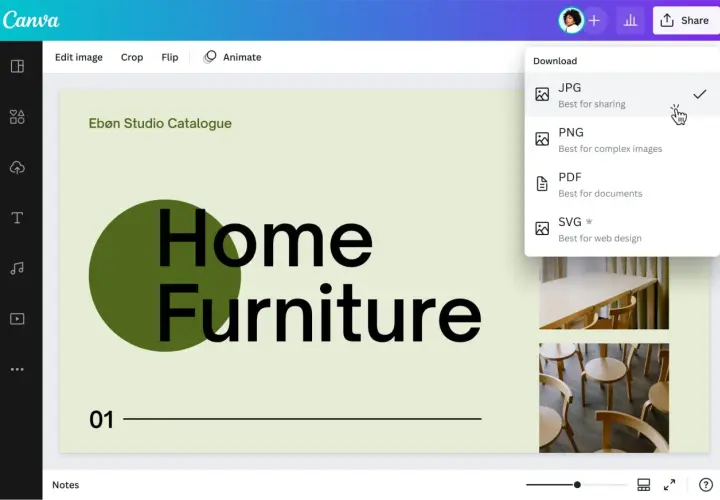Open the Uploads cloud icon
Viewport: 720px width, 500px height.
17,168
